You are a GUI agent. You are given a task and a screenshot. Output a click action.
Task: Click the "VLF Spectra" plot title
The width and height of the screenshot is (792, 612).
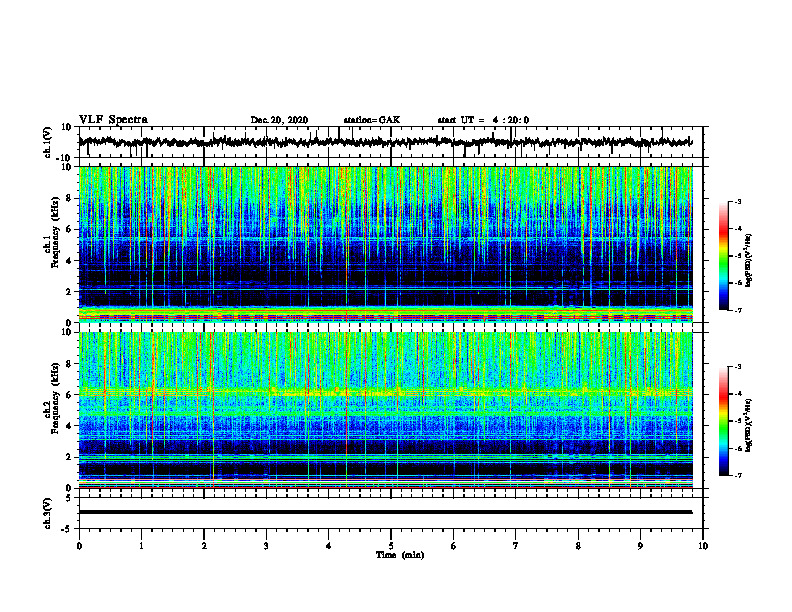pyautogui.click(x=113, y=120)
